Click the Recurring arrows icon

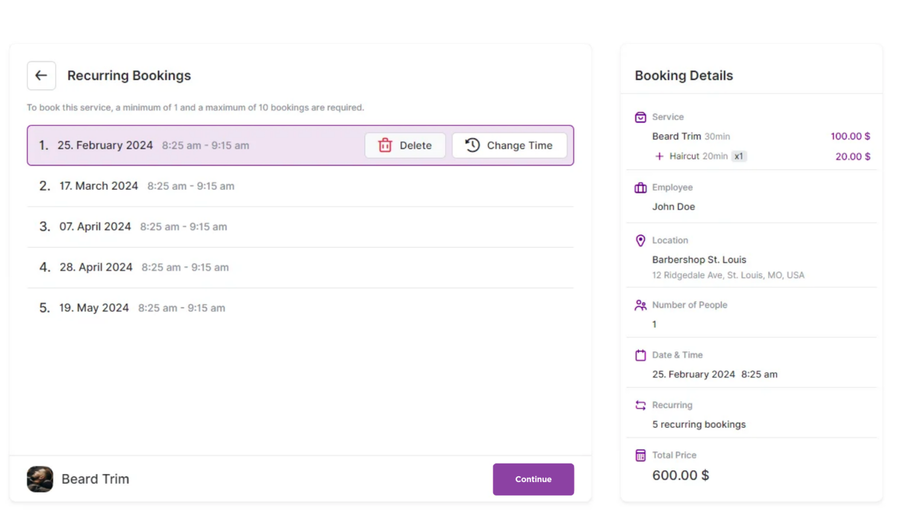[x=641, y=405]
